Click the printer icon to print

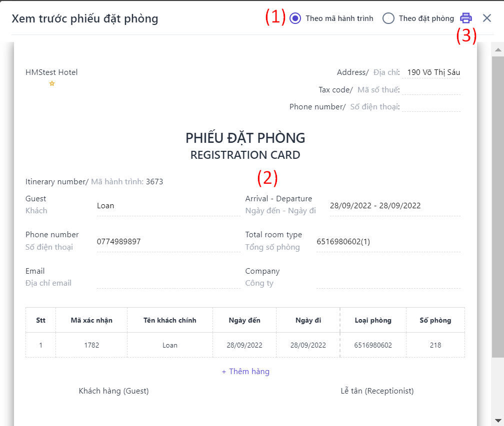pos(465,18)
